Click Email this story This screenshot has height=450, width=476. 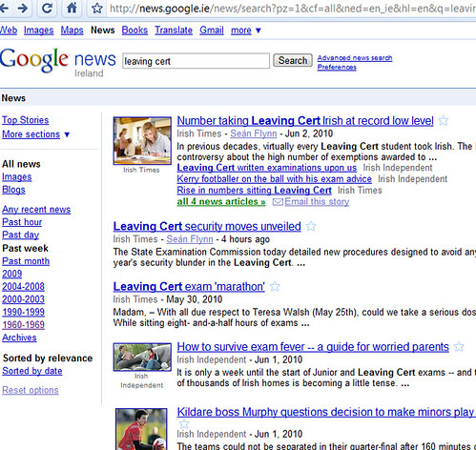(317, 202)
